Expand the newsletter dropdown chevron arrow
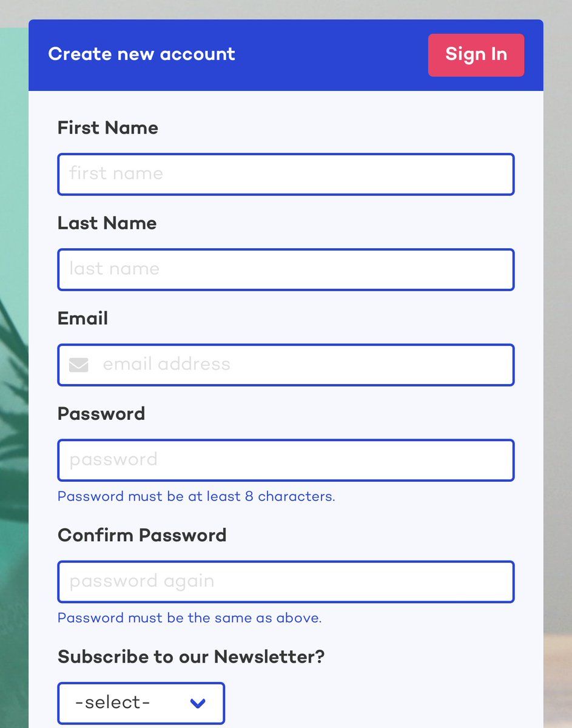Image resolution: width=572 pixels, height=728 pixels. coord(198,704)
